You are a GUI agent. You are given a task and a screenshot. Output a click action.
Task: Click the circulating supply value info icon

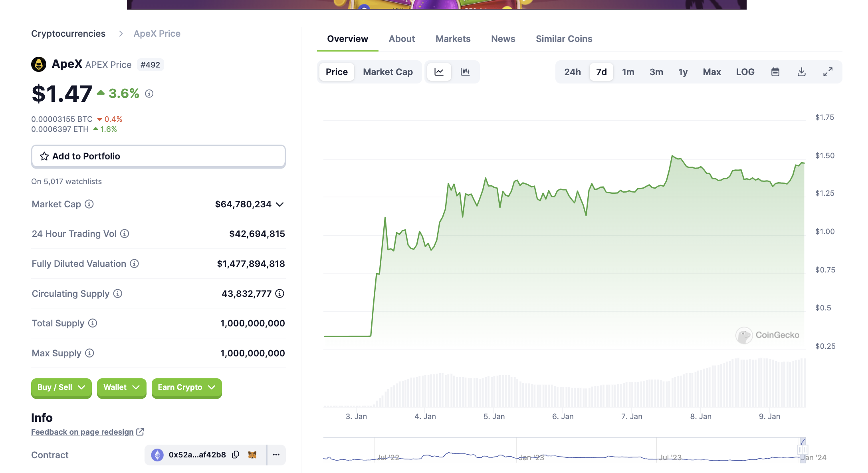click(x=280, y=294)
